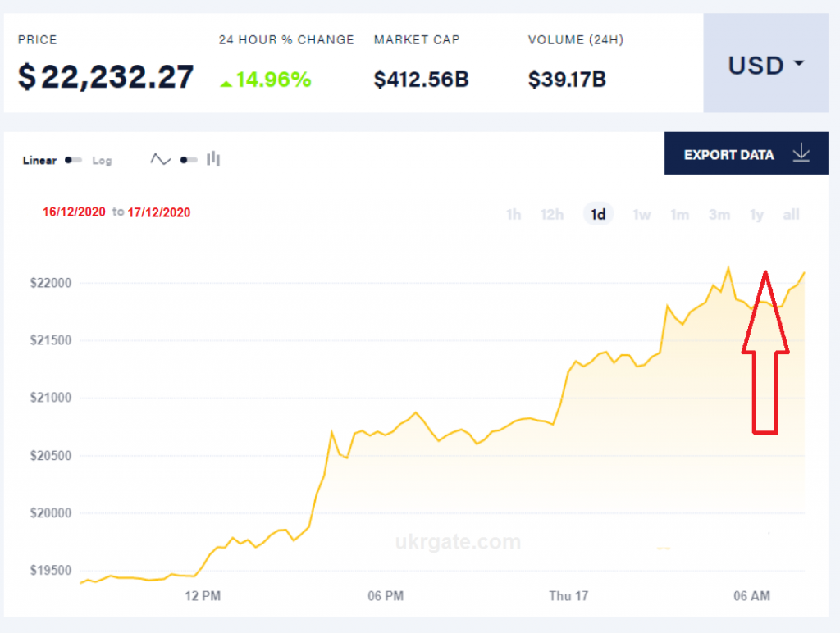This screenshot has height=633, width=840.
Task: Click the 16/12/2020 start date
Action: (x=75, y=212)
